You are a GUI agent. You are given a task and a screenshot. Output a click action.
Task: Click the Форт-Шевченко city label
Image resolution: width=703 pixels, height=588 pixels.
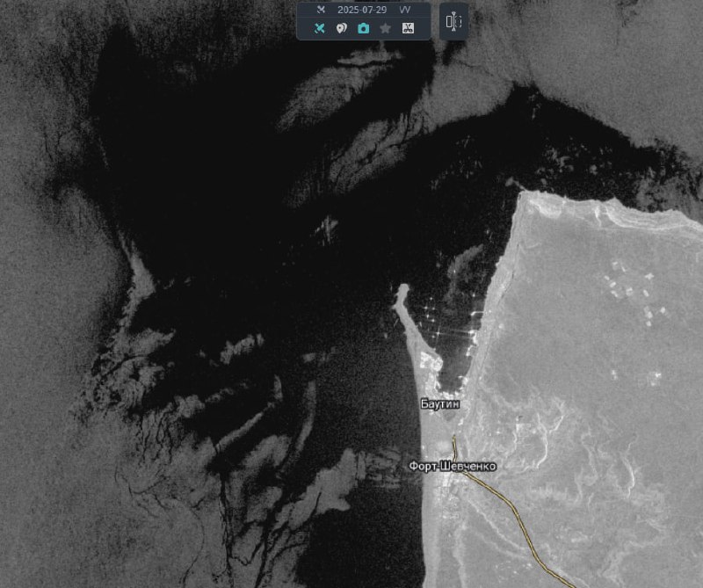(453, 466)
